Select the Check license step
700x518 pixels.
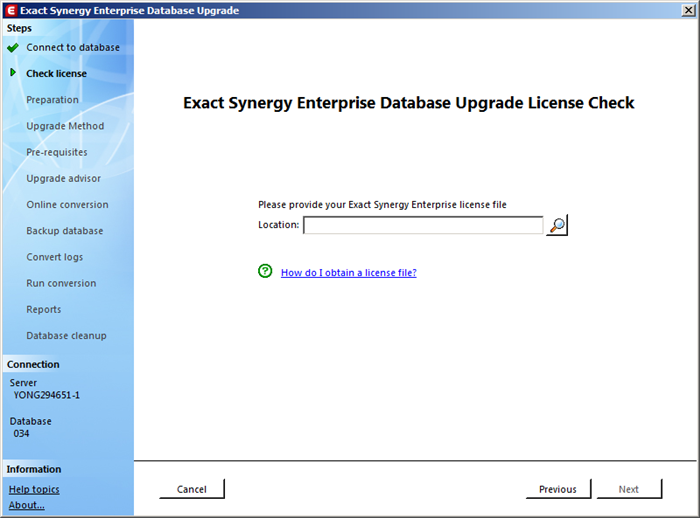56,73
